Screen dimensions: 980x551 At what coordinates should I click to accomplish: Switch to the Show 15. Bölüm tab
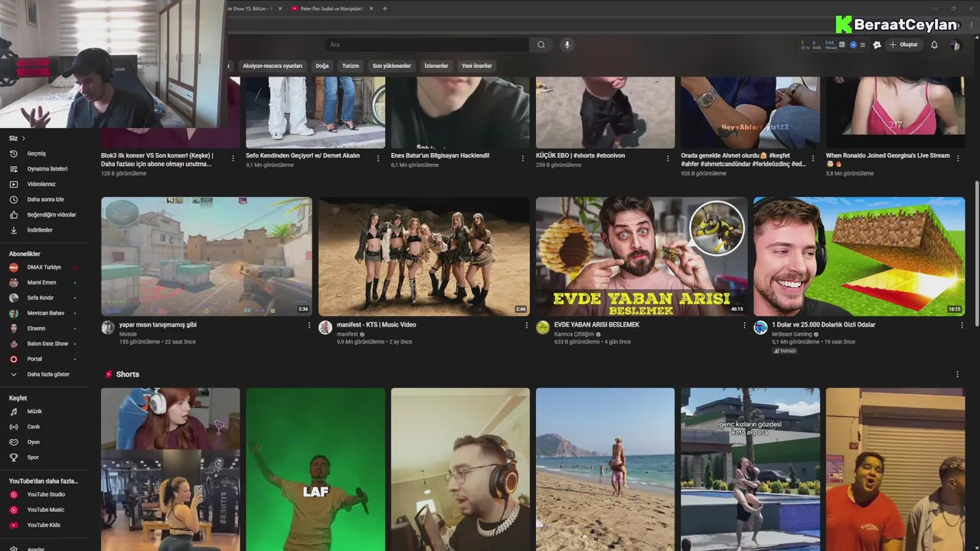(x=253, y=8)
